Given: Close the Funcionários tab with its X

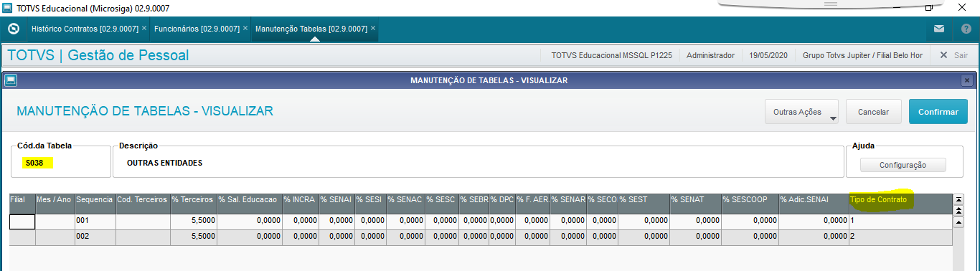Looking at the screenshot, I should [x=245, y=28].
